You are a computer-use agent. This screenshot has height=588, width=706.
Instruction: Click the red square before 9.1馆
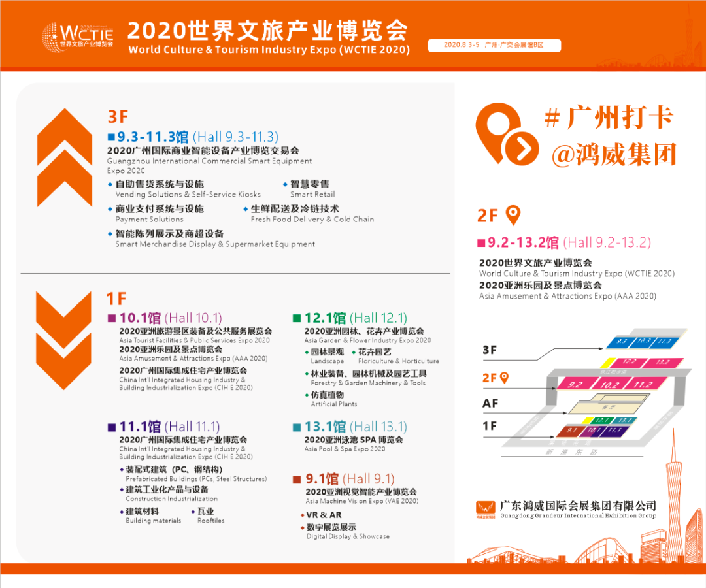(x=297, y=480)
